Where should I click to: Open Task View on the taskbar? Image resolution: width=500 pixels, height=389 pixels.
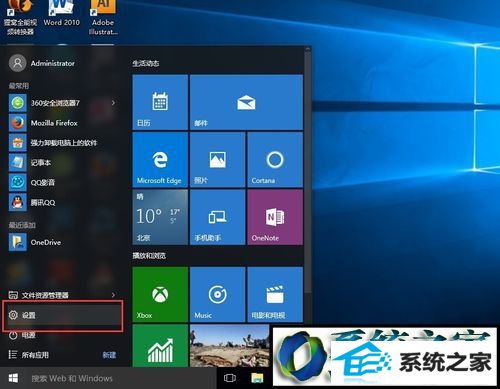tap(230, 378)
